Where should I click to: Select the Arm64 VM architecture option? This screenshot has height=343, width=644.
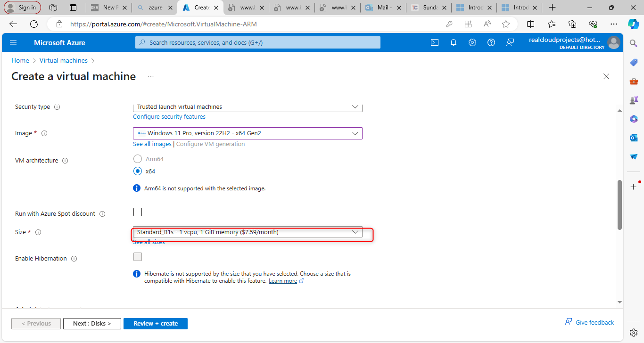click(138, 159)
